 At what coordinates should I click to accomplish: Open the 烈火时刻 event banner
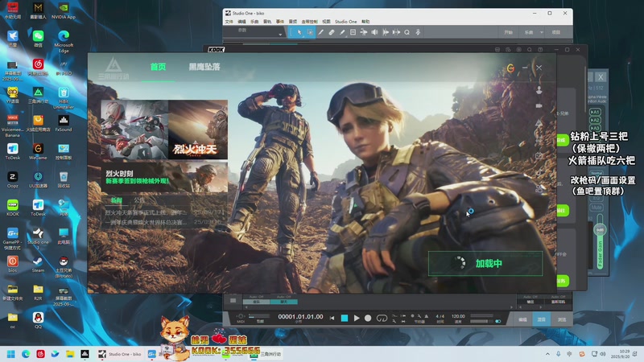click(x=164, y=176)
